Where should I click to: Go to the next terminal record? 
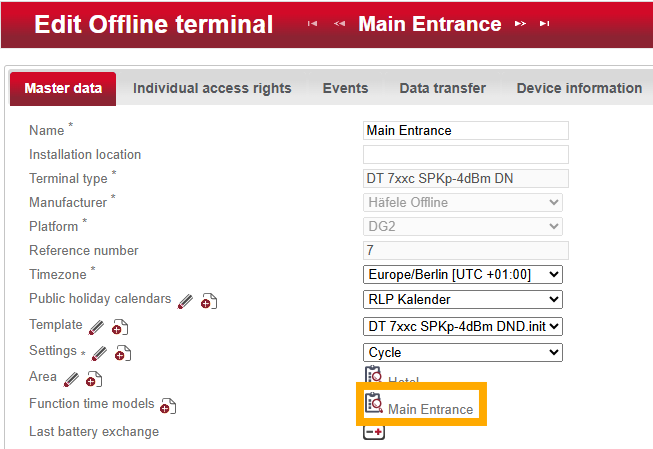(520, 24)
